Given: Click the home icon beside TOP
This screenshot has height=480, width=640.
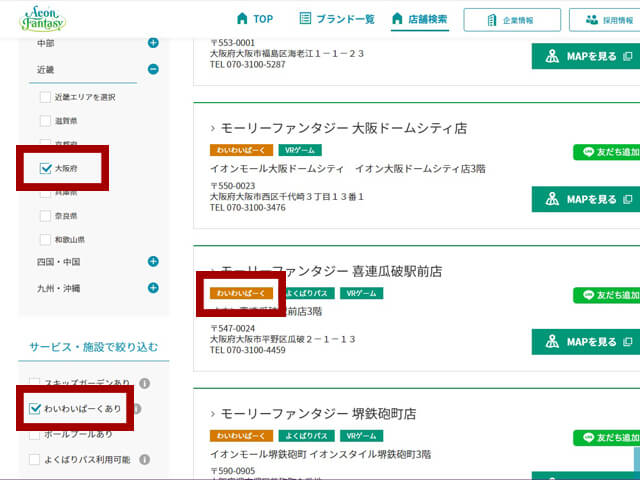Looking at the screenshot, I should [x=242, y=18].
